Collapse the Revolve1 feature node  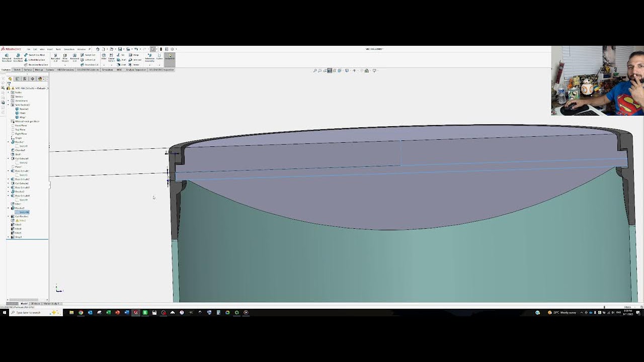coord(9,142)
